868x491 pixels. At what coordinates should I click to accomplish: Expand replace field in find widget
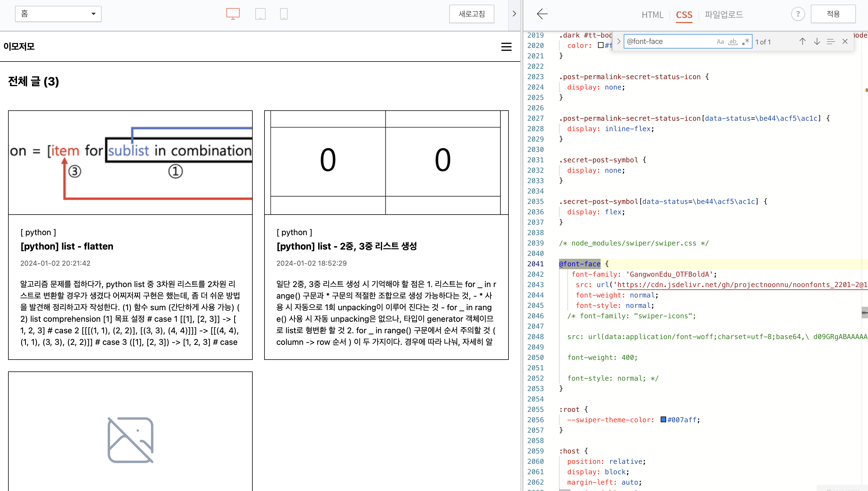pyautogui.click(x=619, y=42)
